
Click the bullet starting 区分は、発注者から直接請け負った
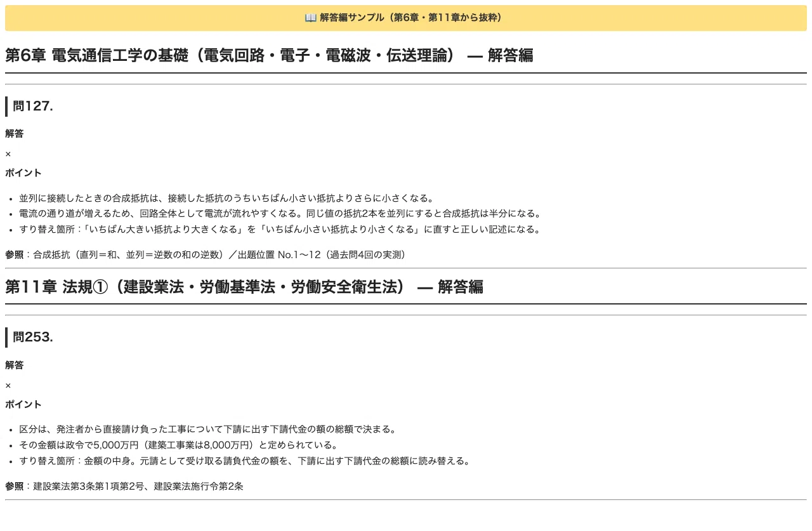click(209, 429)
